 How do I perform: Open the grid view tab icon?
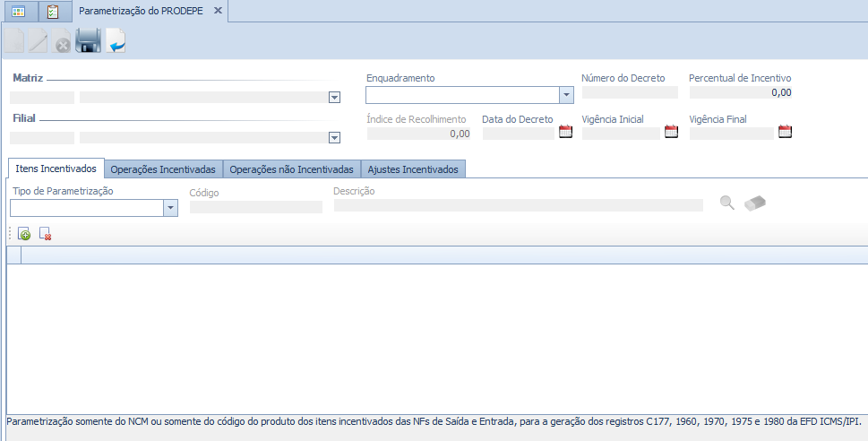click(x=19, y=11)
